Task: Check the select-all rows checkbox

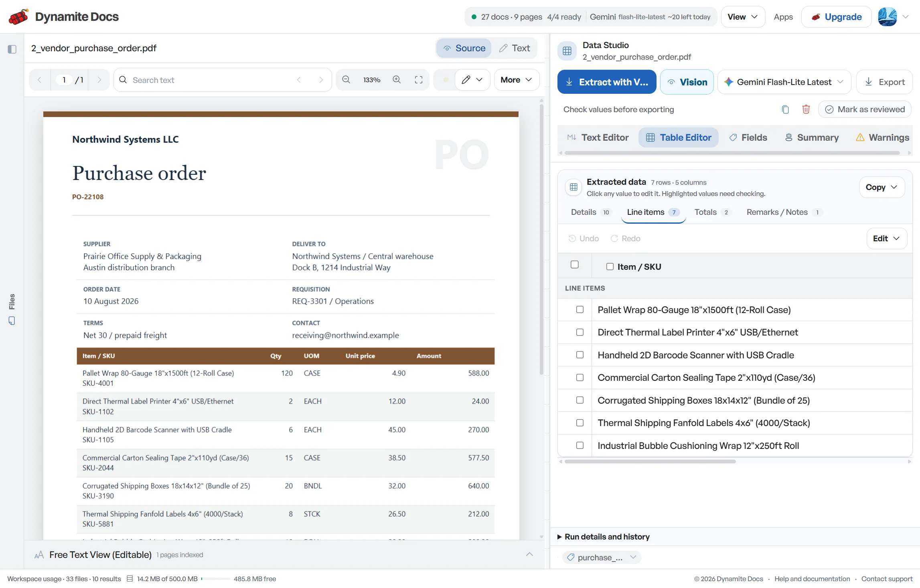Action: 575,265
